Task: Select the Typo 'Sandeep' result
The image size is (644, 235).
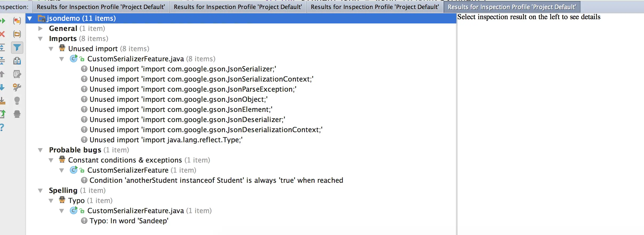Action: point(129,221)
